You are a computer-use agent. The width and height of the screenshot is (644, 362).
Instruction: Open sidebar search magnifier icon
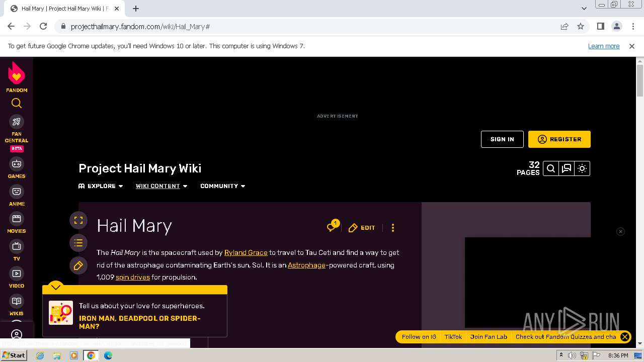click(17, 103)
